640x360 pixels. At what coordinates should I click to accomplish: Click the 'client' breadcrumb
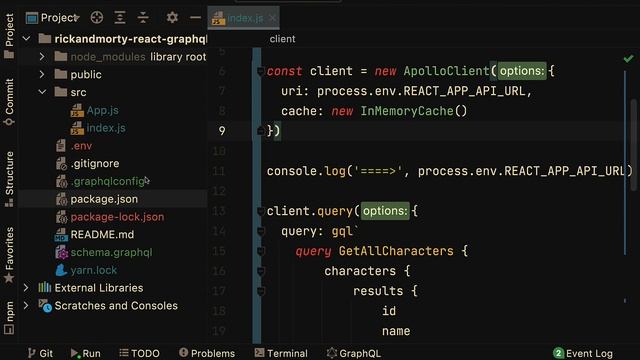pyautogui.click(x=282, y=39)
